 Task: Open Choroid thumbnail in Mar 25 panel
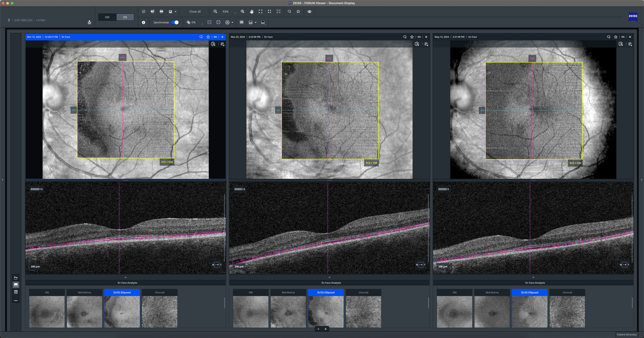(363, 312)
